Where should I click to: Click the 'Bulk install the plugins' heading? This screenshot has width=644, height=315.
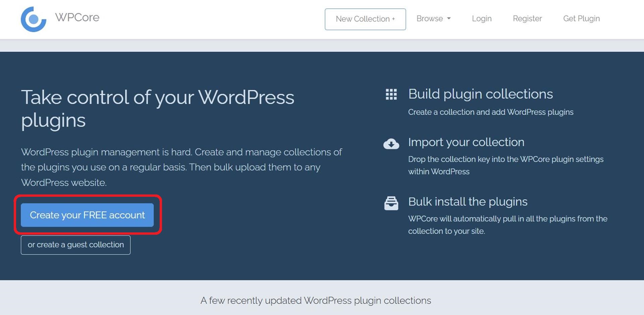coord(468,201)
